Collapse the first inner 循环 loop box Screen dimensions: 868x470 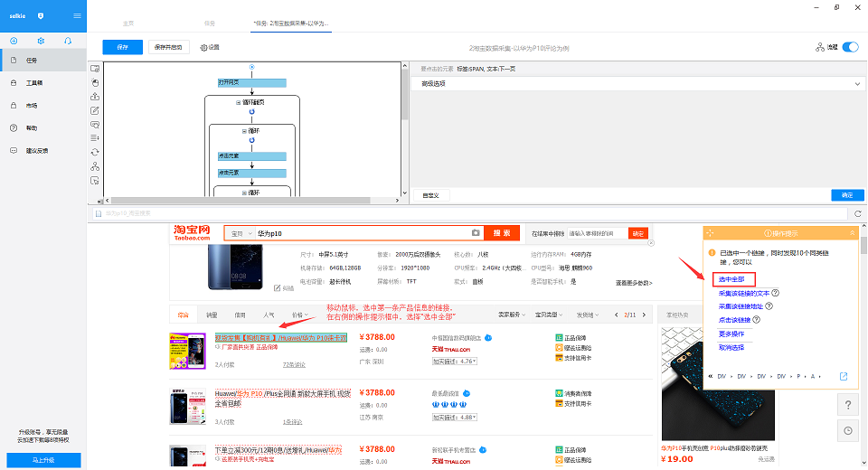tap(244, 131)
